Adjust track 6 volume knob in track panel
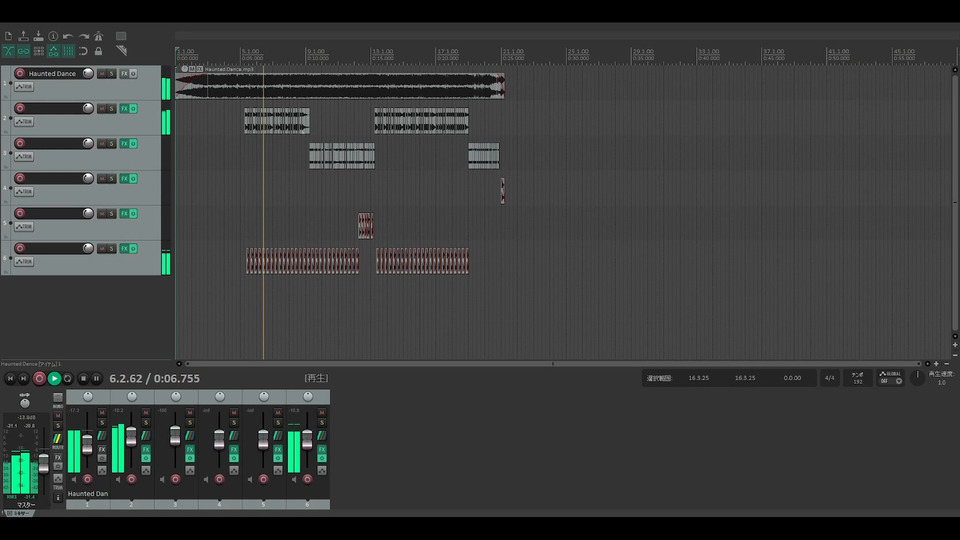960x540 pixels. point(88,248)
